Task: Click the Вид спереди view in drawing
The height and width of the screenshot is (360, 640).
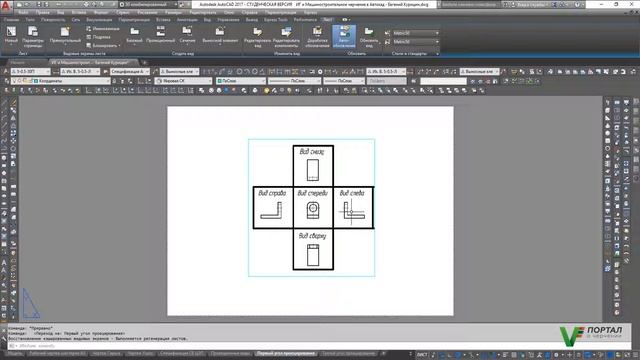Action: [x=313, y=207]
